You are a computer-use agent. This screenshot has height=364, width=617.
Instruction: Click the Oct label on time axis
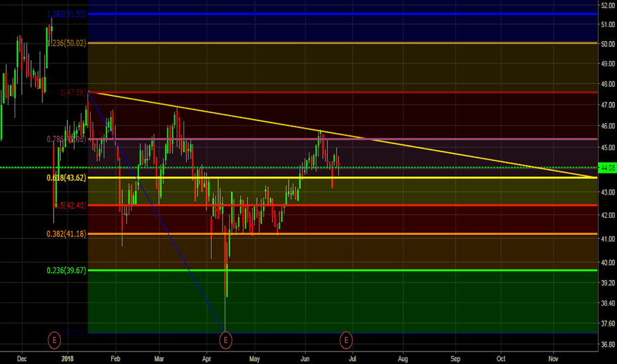point(501,359)
